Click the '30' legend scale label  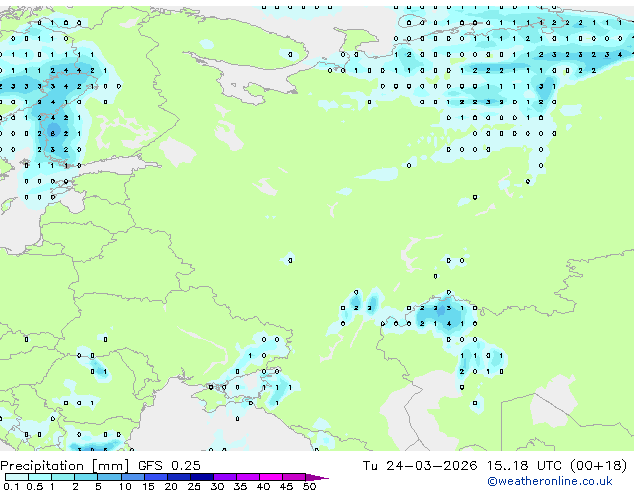217,486
